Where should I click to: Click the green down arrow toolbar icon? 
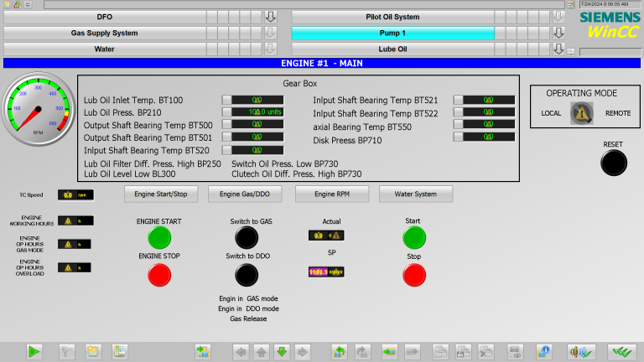pos(282,352)
